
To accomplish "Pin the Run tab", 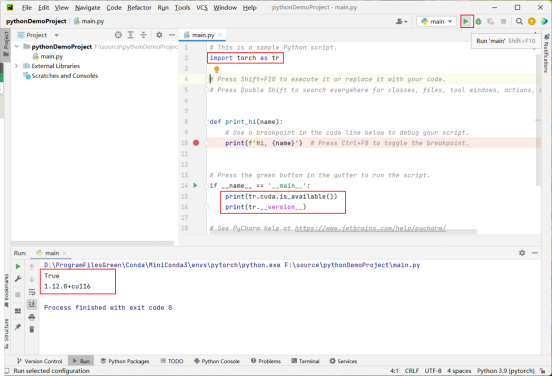I will [18, 327].
